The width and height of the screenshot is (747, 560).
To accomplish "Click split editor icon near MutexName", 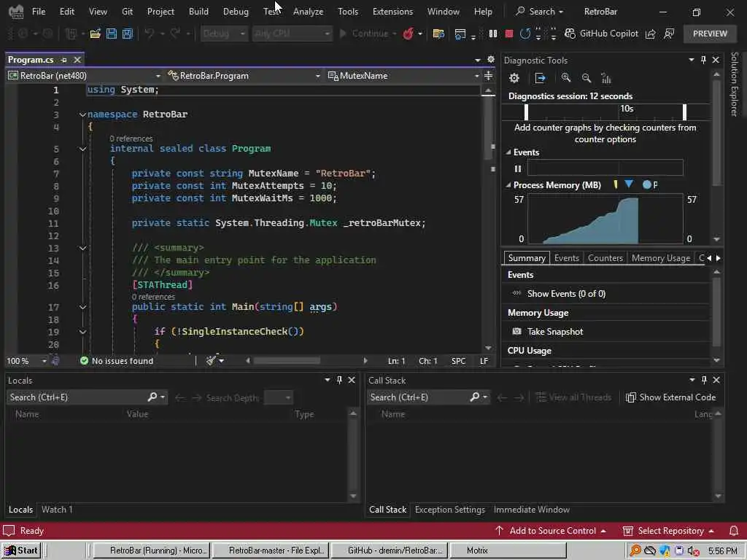I will [x=488, y=76].
